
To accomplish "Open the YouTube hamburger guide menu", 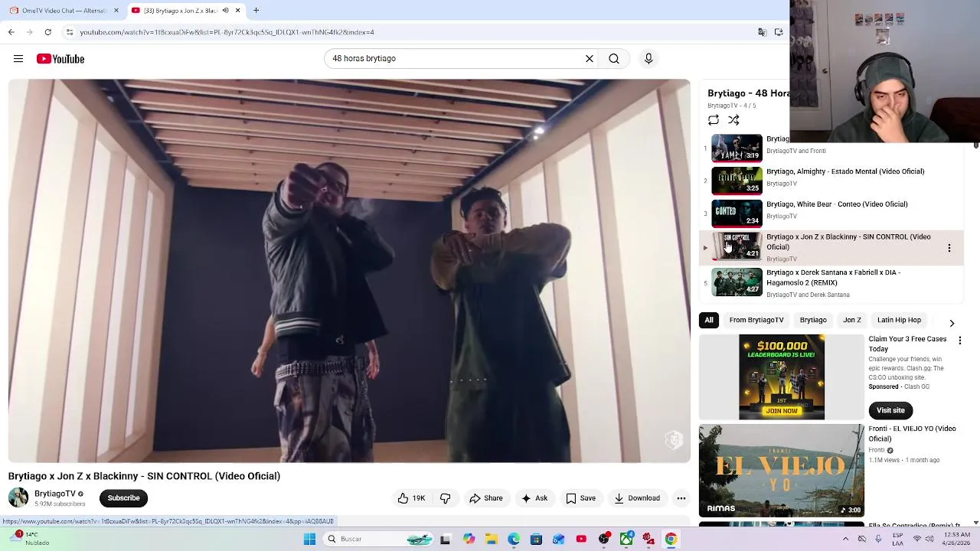I will pos(18,59).
